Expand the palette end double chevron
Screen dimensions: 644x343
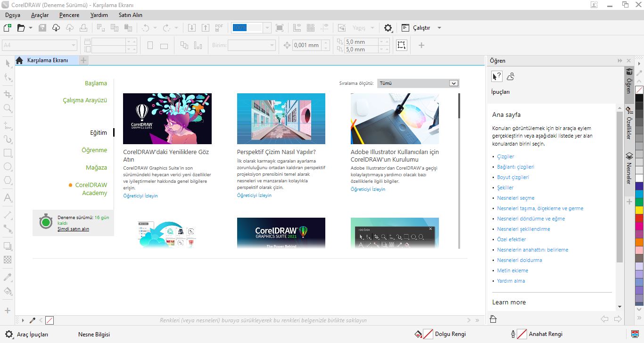[x=477, y=320]
